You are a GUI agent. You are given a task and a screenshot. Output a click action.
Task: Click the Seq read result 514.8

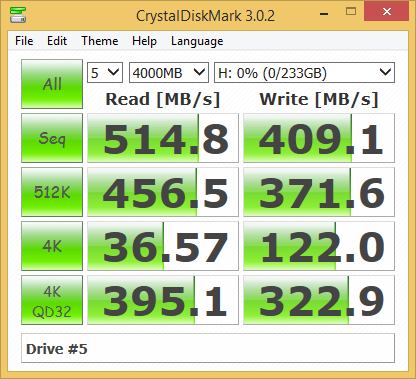point(163,138)
